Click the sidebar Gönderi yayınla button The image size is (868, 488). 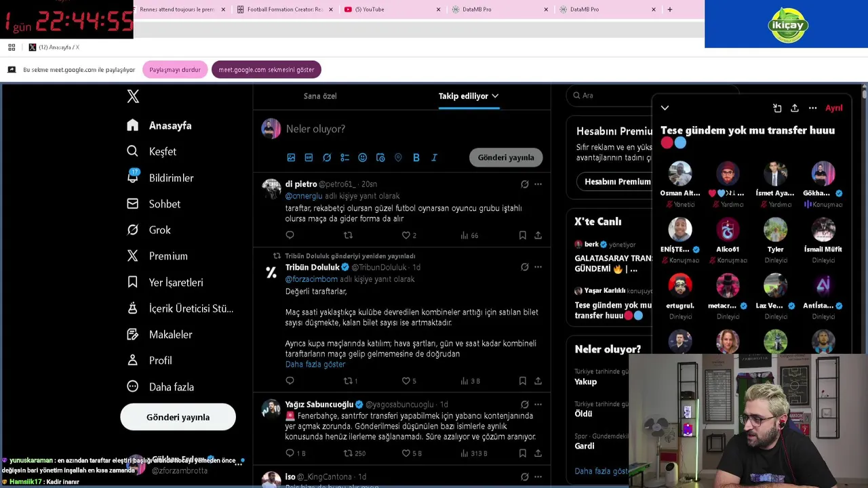click(x=178, y=417)
